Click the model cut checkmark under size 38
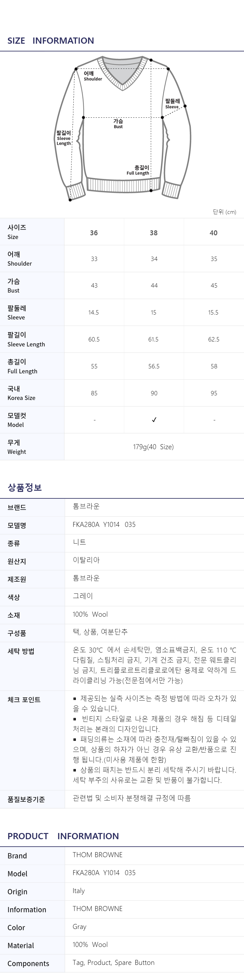 pyautogui.click(x=154, y=420)
